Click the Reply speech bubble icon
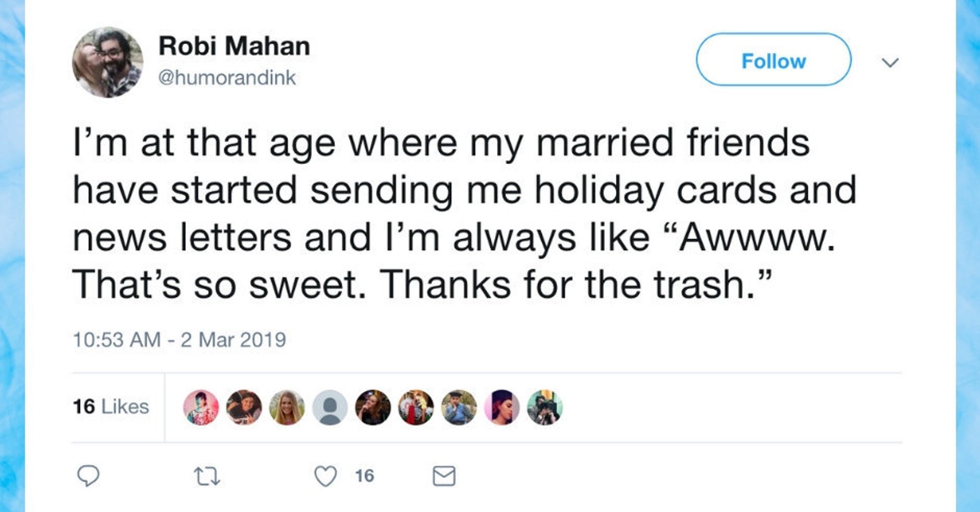 pyautogui.click(x=88, y=476)
